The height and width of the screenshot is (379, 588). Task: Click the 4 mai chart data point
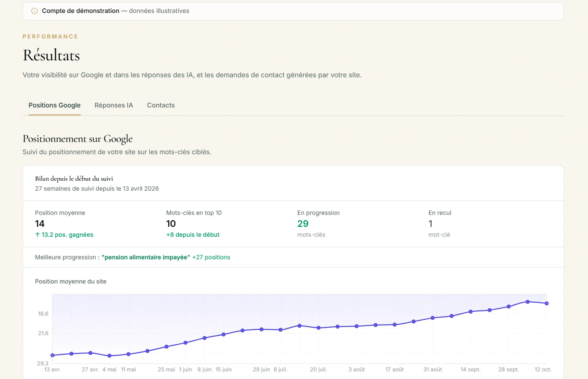(110, 356)
